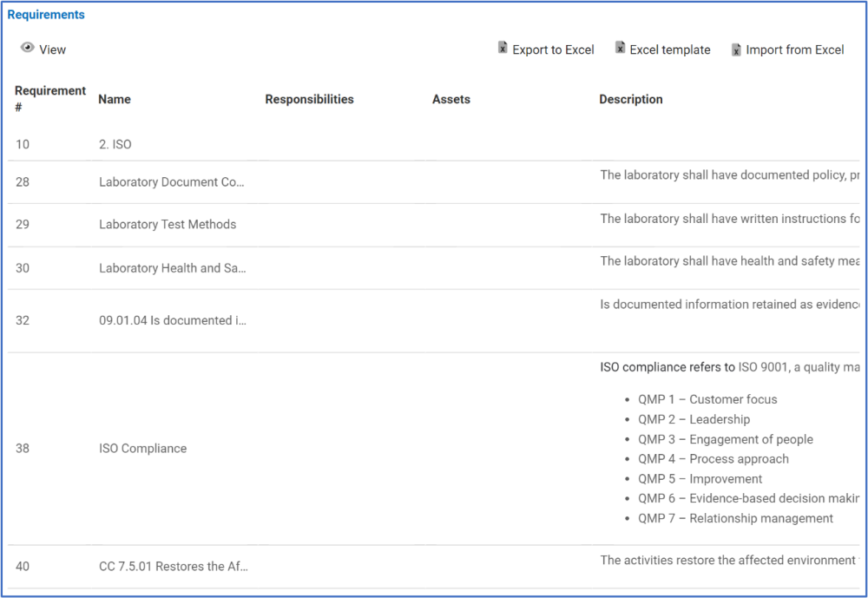
Task: Click the Export to Excel text
Action: [x=553, y=49]
